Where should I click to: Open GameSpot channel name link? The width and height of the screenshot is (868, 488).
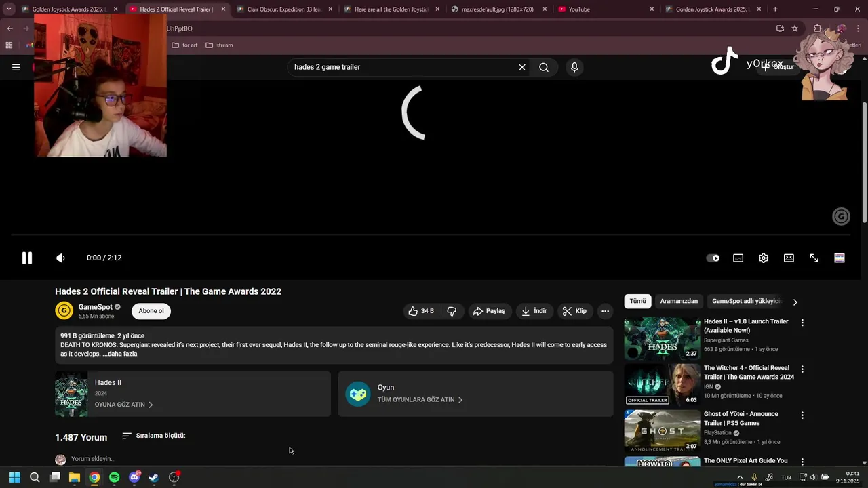pos(95,307)
